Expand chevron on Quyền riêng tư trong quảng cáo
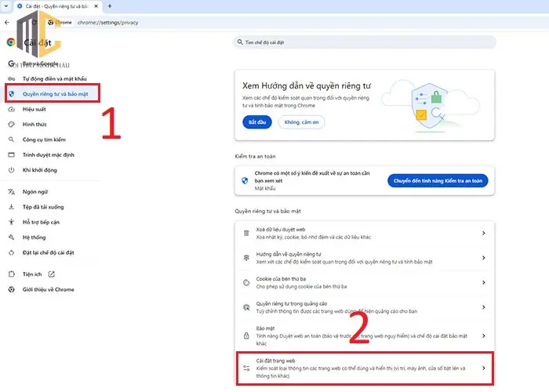 484,307
